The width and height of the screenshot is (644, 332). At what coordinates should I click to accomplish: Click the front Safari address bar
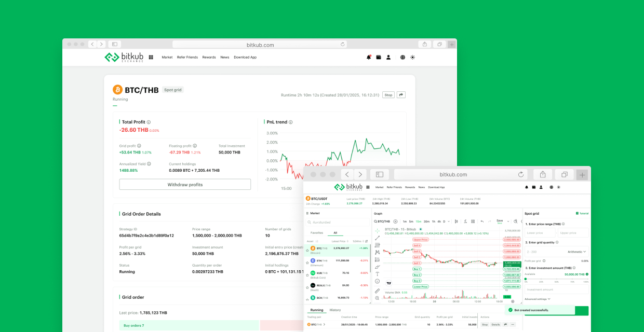click(x=460, y=174)
